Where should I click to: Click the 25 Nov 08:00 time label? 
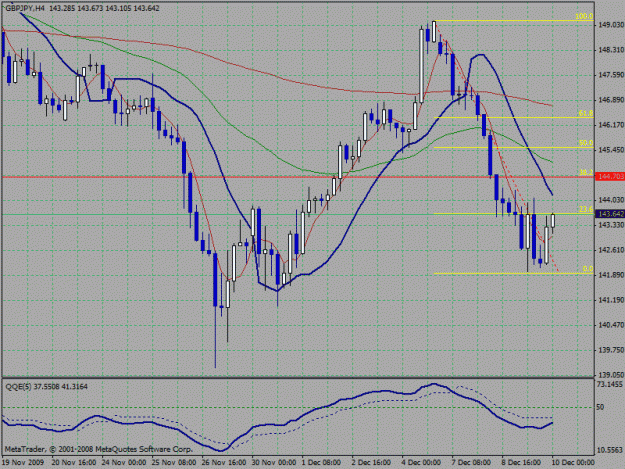point(174,463)
